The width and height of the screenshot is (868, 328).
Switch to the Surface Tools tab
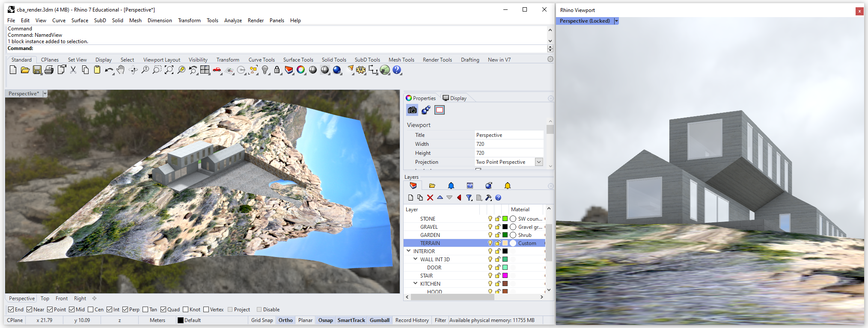tap(298, 60)
